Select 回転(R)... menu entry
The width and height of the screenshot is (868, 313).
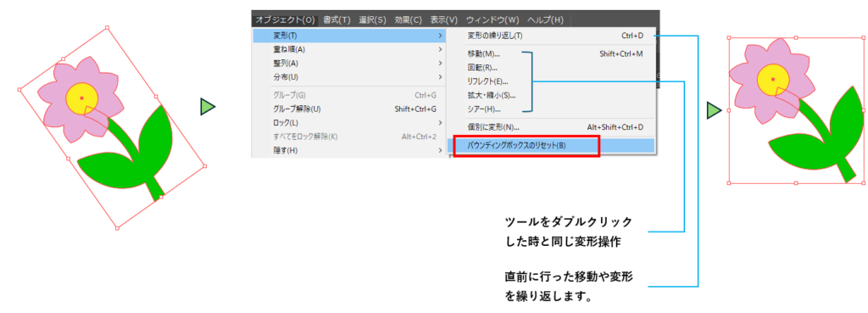(482, 68)
